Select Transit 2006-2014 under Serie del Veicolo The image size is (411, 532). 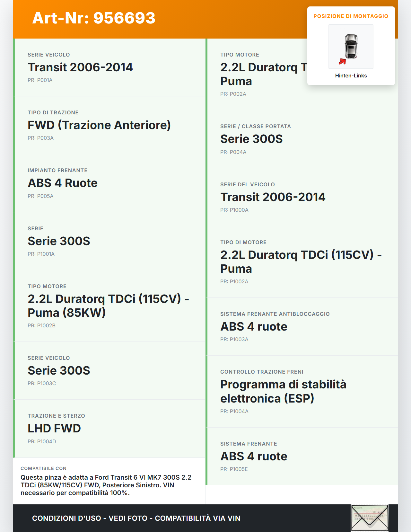click(x=273, y=197)
